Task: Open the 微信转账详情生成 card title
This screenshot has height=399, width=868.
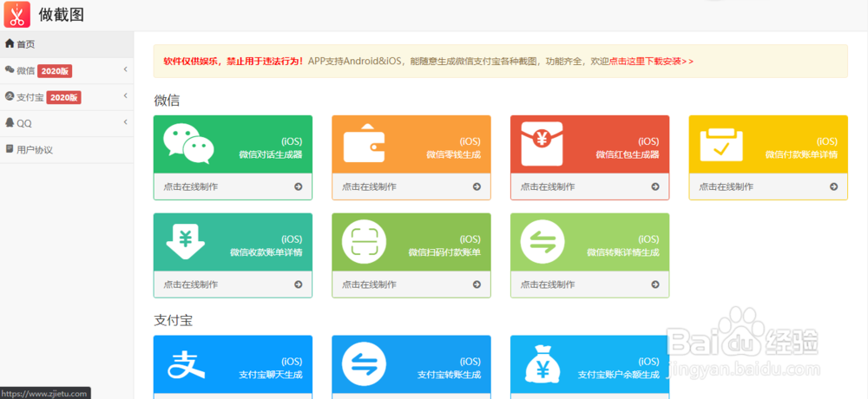Action: tap(623, 252)
